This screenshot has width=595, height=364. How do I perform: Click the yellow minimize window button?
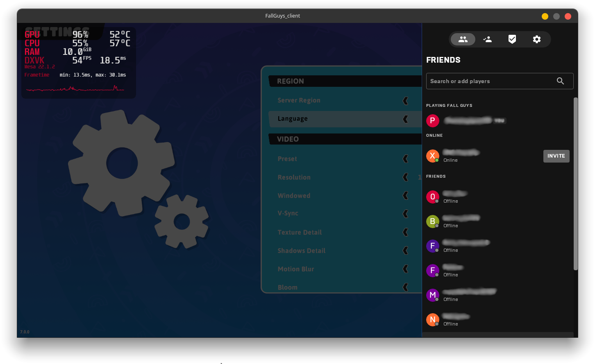545,16
